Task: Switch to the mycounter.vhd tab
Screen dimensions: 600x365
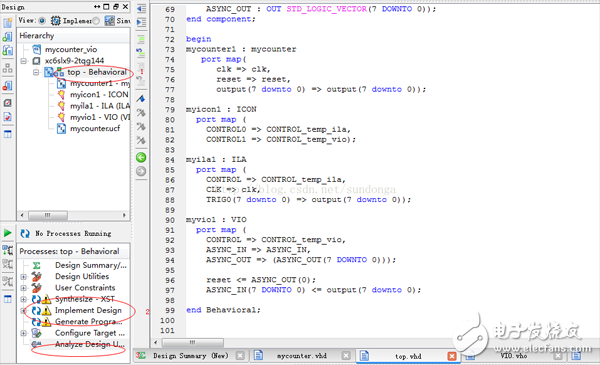Action: (302, 356)
